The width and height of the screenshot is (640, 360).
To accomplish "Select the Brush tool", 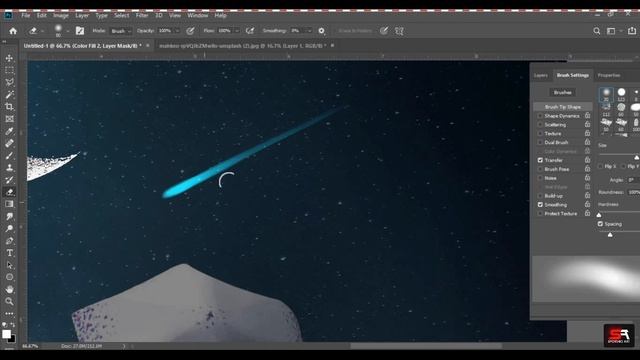I will click(9, 156).
